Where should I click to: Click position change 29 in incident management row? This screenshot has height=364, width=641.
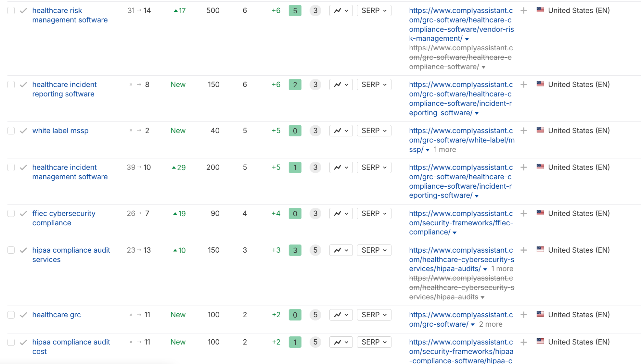coord(179,168)
